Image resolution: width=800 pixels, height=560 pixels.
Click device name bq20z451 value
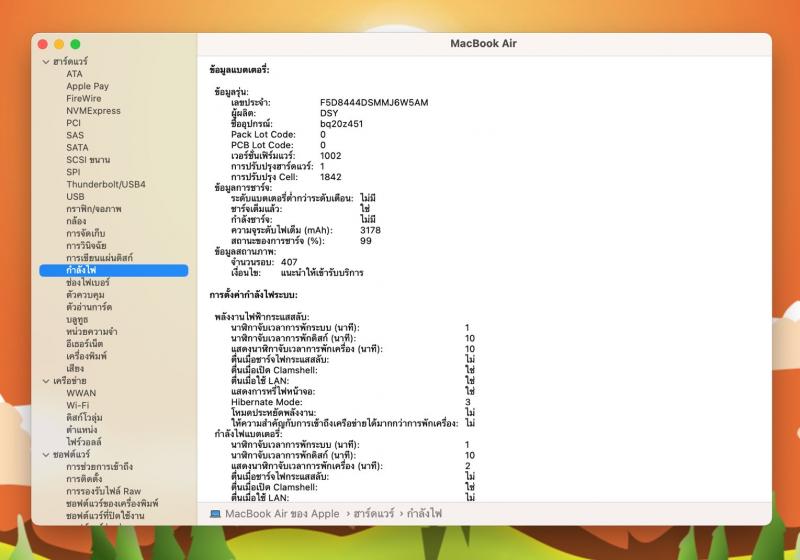point(341,124)
